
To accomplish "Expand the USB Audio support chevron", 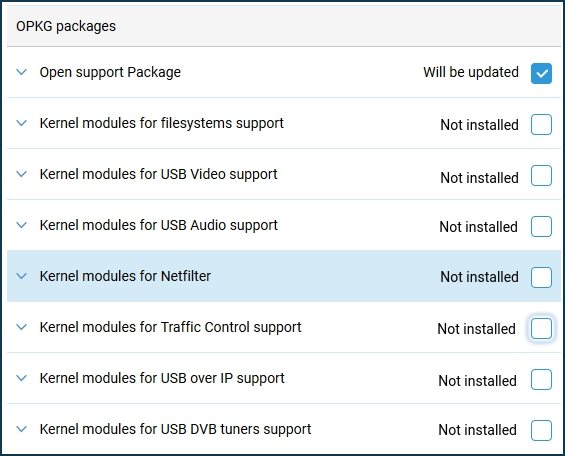I will pos(22,225).
